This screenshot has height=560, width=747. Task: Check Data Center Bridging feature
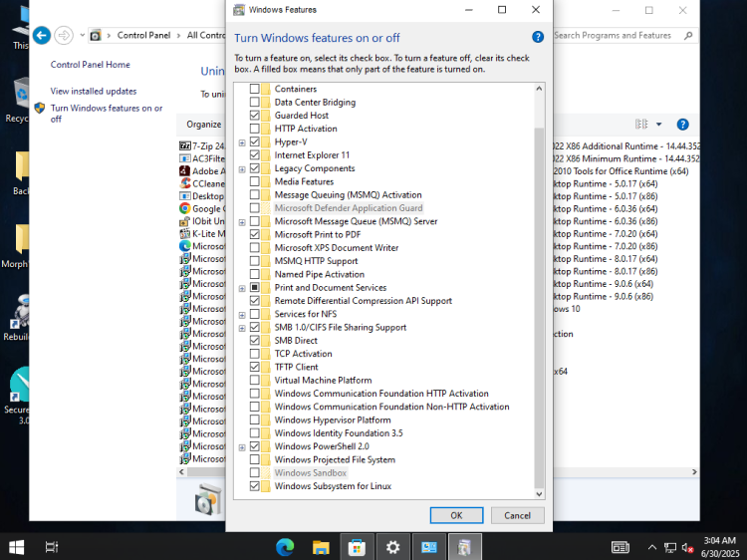tap(254, 102)
